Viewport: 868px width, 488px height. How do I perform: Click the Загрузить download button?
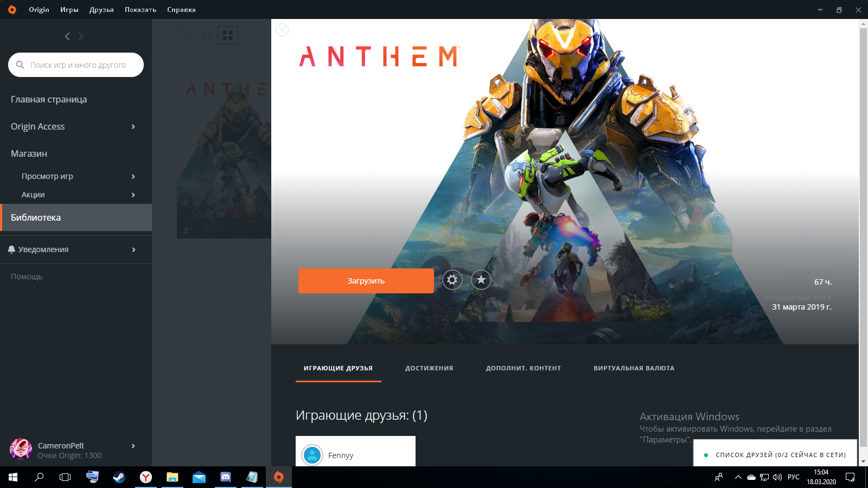(366, 281)
